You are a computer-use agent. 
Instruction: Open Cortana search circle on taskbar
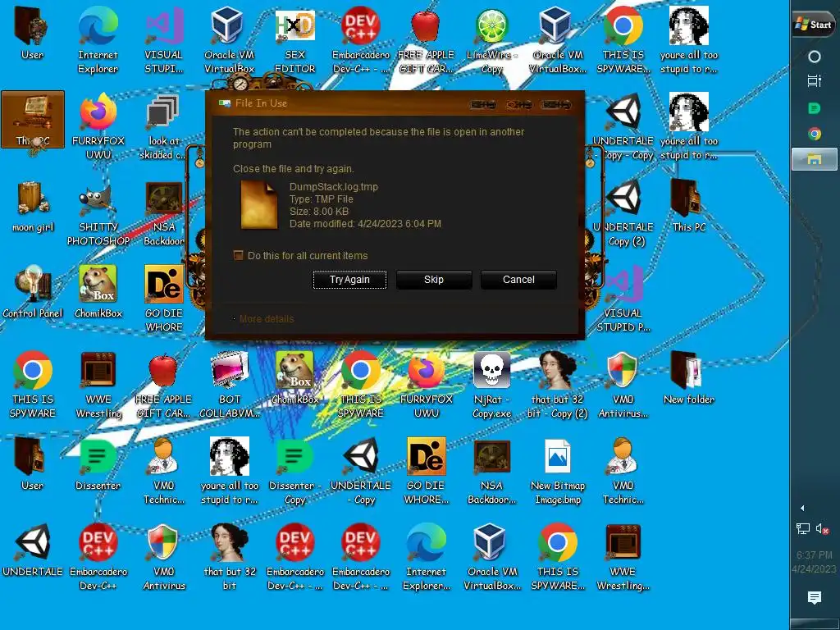pos(815,57)
